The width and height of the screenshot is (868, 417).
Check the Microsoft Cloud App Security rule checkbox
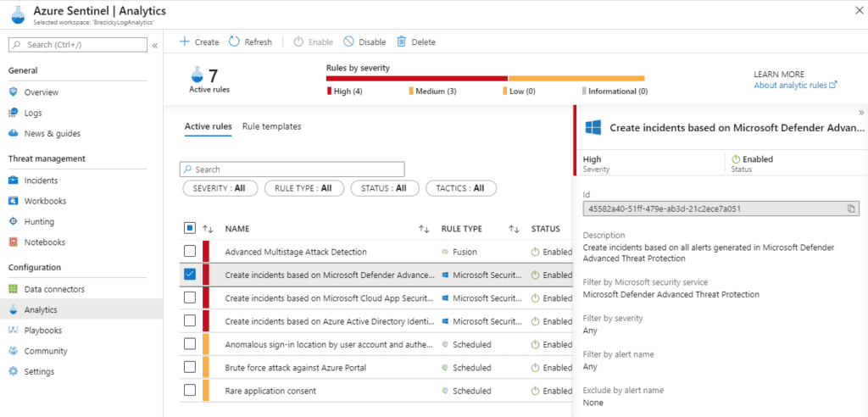pos(189,297)
